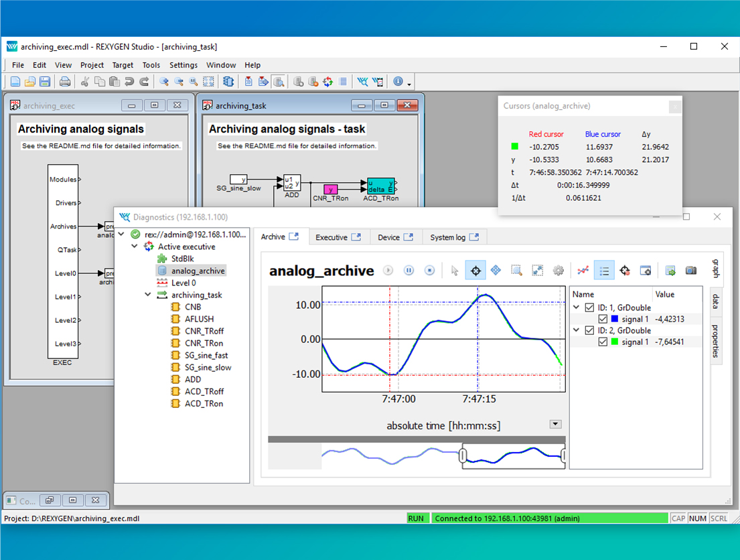This screenshot has height=560, width=740.
Task: Uncheck the green signal 1 checkbox
Action: 603,342
